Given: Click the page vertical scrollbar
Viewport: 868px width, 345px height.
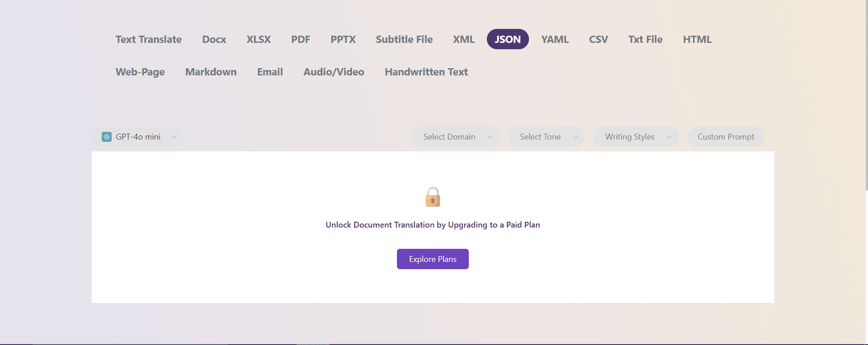Looking at the screenshot, I should click(866, 95).
